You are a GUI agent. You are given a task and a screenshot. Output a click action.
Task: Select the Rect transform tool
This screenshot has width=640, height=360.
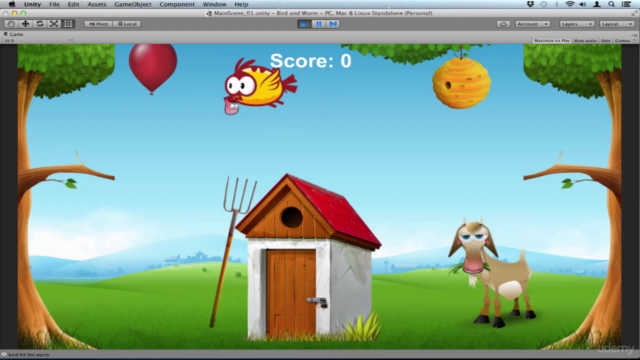point(68,24)
